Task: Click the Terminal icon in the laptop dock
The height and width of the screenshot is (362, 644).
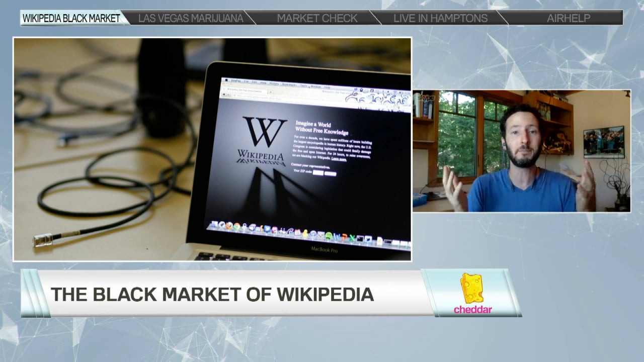Action: coord(360,239)
